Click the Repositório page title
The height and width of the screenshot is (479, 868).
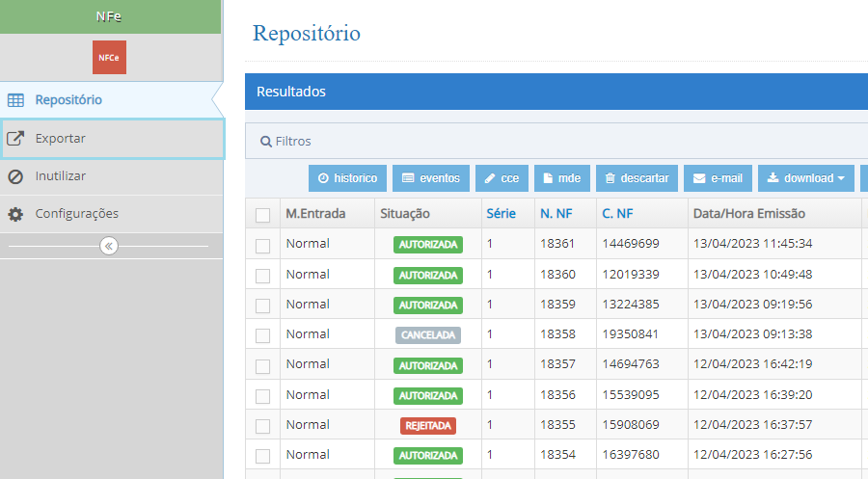tap(306, 34)
